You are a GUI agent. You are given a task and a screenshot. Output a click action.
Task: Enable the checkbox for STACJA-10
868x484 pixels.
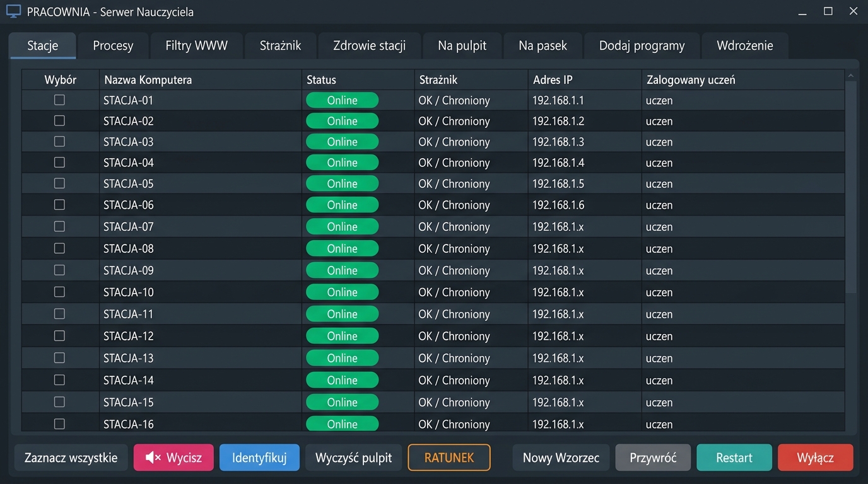[x=59, y=291]
